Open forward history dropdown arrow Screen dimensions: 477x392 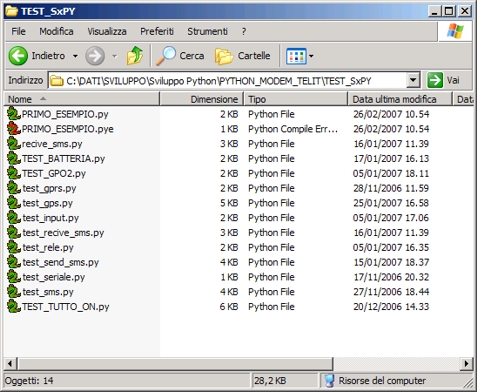click(115, 56)
